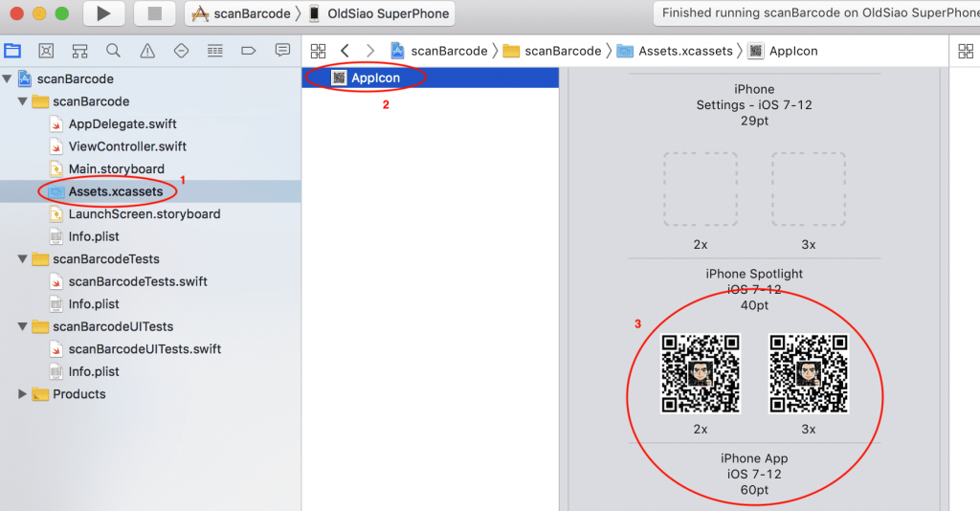The height and width of the screenshot is (511, 980).
Task: Open the related items grid menu
Action: point(318,51)
